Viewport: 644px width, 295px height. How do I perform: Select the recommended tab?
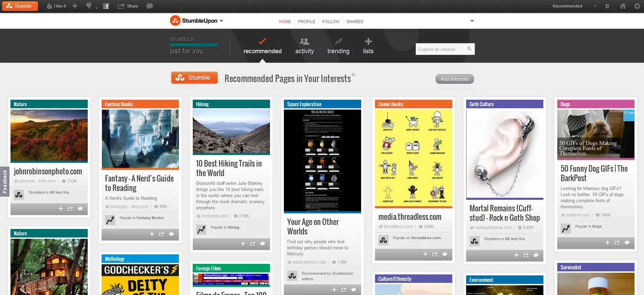click(262, 46)
